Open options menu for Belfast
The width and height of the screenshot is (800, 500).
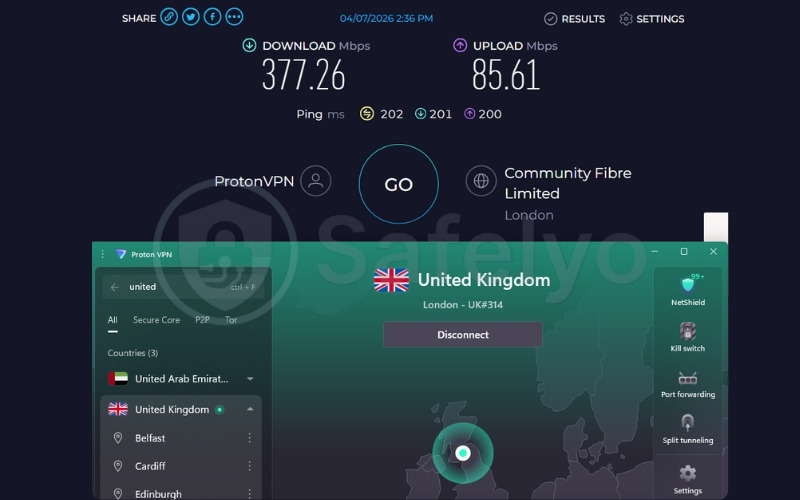[249, 438]
